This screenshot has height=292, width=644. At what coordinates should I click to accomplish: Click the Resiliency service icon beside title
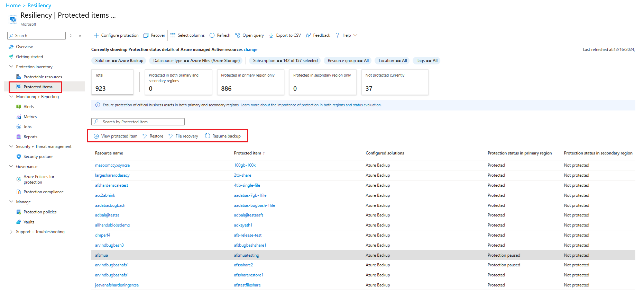click(13, 19)
